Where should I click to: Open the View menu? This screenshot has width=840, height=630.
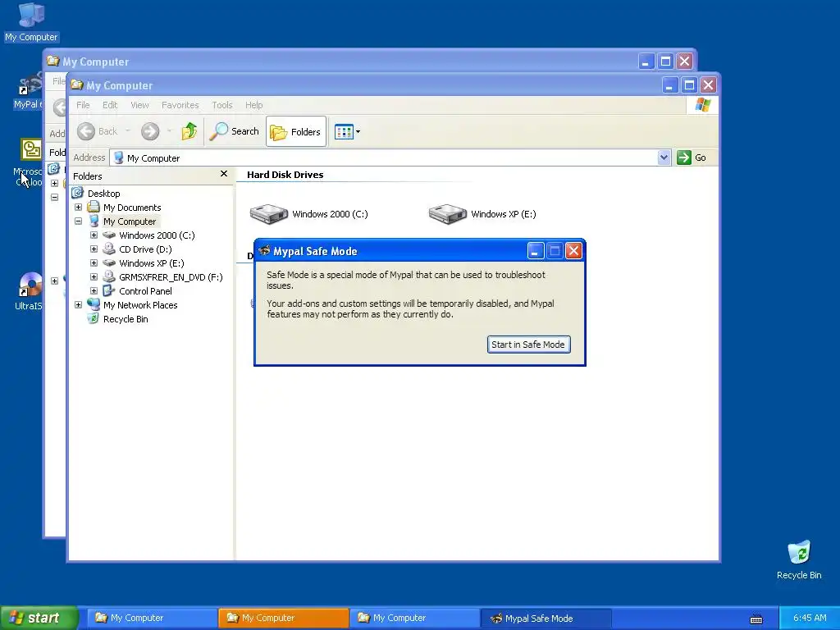pos(139,105)
